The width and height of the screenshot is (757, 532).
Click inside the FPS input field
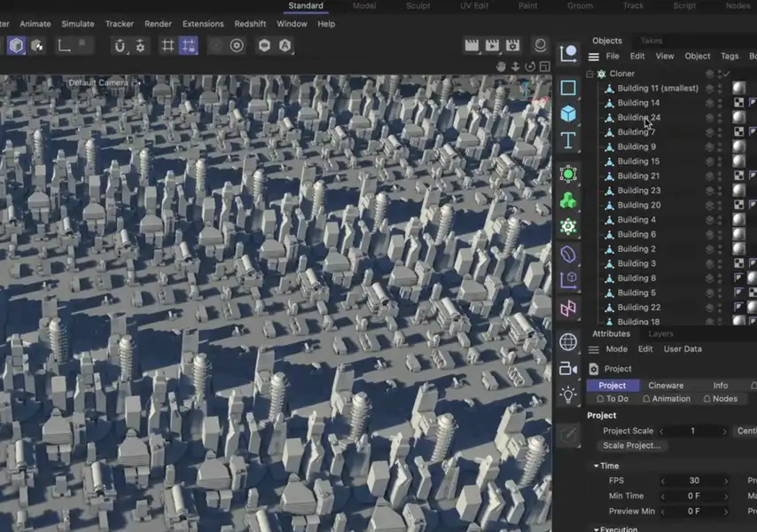692,481
